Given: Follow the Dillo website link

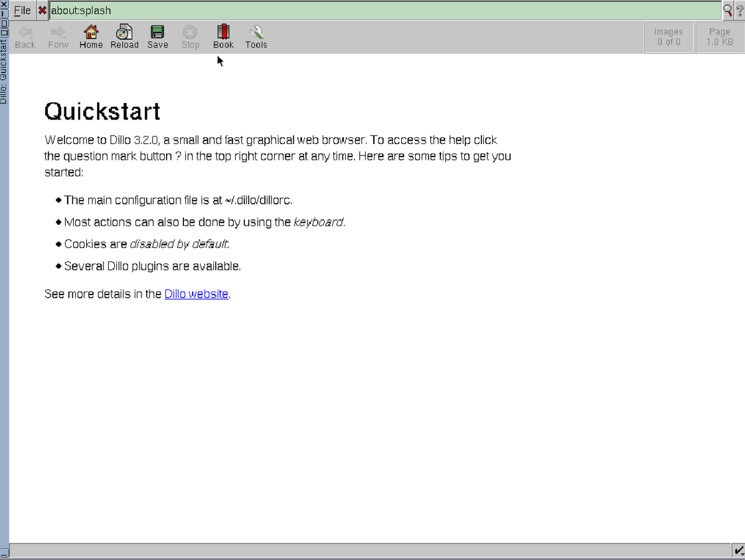Looking at the screenshot, I should click(197, 294).
